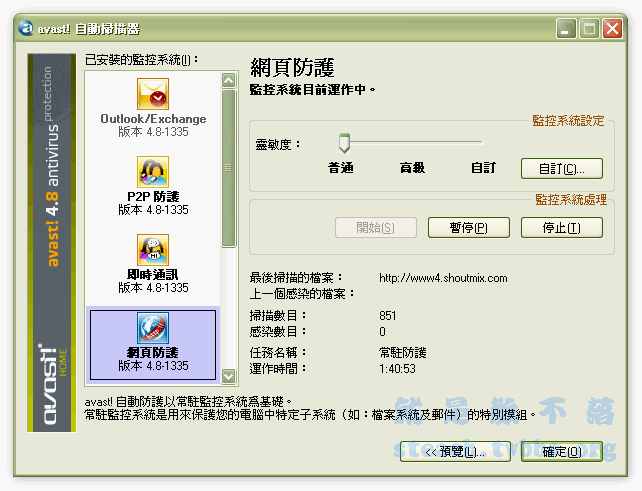Click the 靈敏度 sensitivity slider thumb
The height and width of the screenshot is (491, 642).
point(344,143)
